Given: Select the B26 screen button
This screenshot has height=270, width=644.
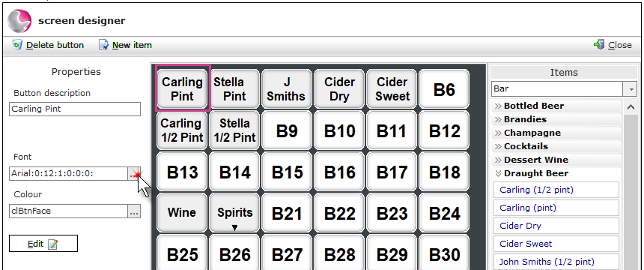Looking at the screenshot, I should tap(234, 252).
